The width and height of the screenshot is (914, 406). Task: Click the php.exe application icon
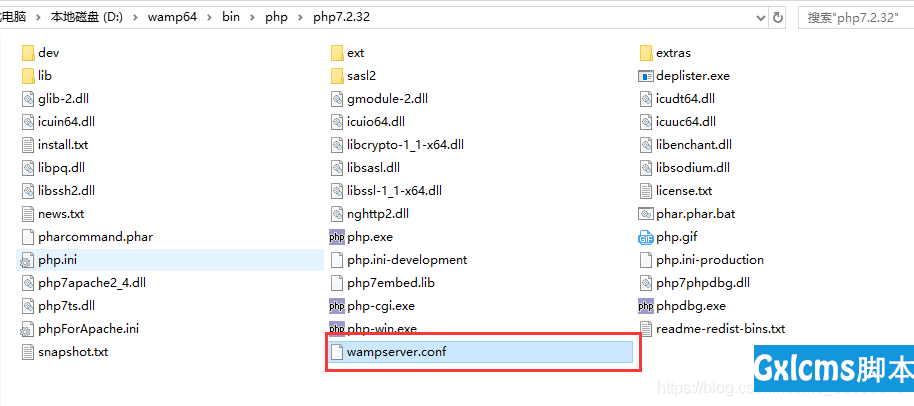click(x=337, y=237)
